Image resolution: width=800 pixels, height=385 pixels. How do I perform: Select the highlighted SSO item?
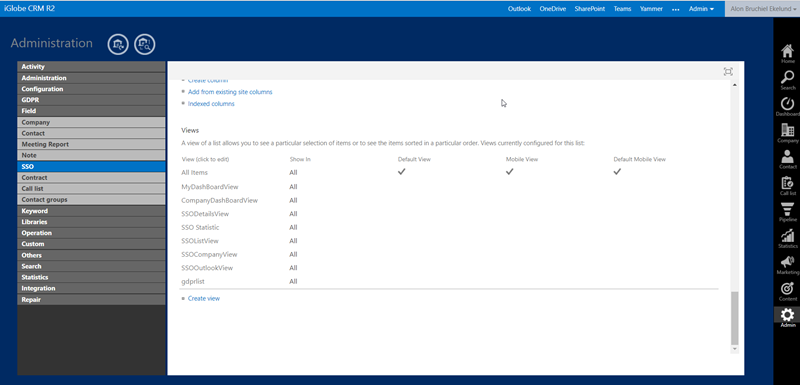pos(91,167)
